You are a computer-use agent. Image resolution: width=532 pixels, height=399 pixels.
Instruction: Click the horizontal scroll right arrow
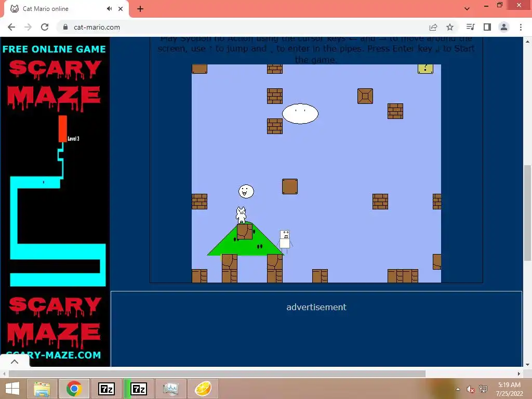pyautogui.click(x=519, y=374)
